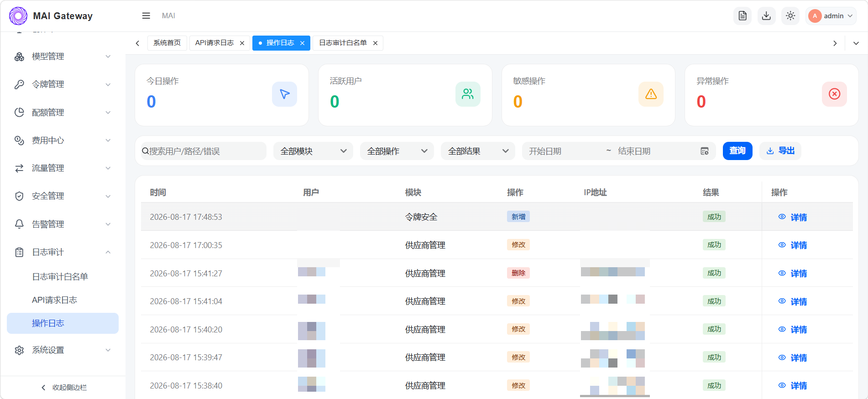
Task: Click the 流量管理 arrows icon
Action: click(x=19, y=168)
